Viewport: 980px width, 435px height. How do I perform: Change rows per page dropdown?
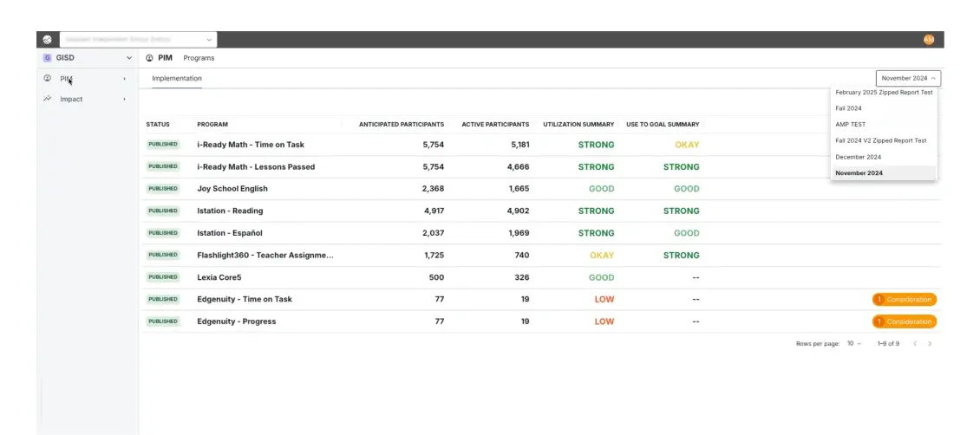pos(853,344)
